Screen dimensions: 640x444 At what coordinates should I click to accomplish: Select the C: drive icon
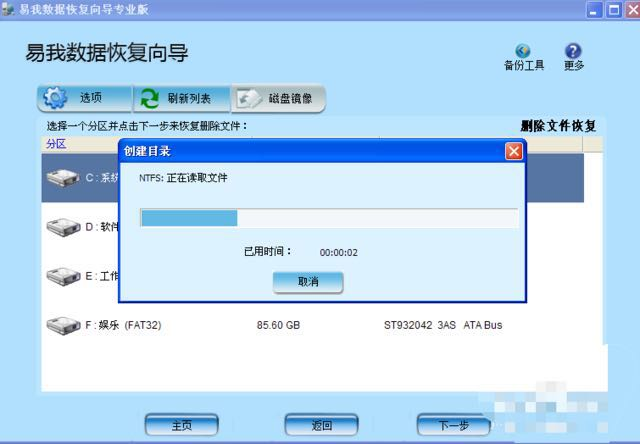pyautogui.click(x=63, y=178)
